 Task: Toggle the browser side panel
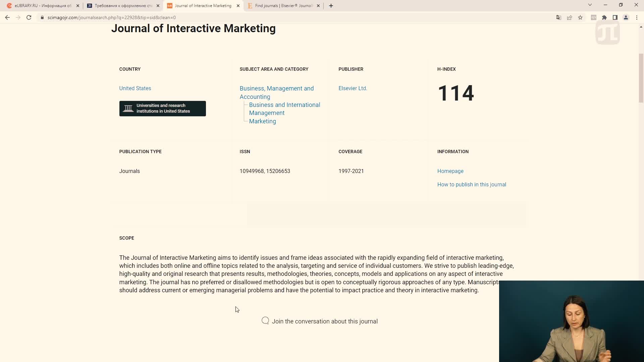coord(615,17)
